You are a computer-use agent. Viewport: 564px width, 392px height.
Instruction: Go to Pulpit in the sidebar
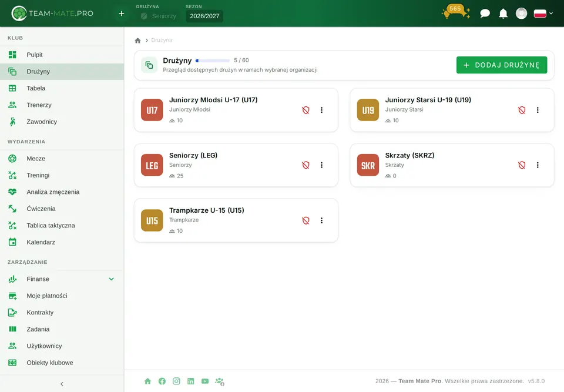coord(62,55)
